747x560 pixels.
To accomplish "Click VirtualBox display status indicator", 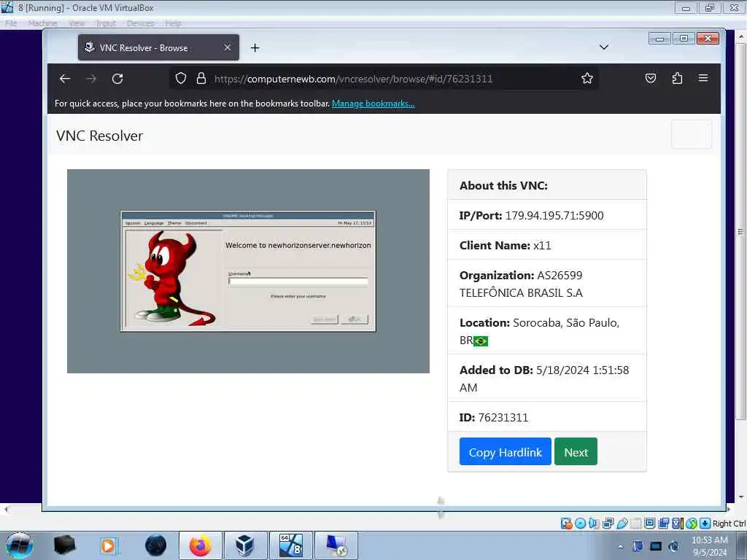I will click(x=649, y=524).
